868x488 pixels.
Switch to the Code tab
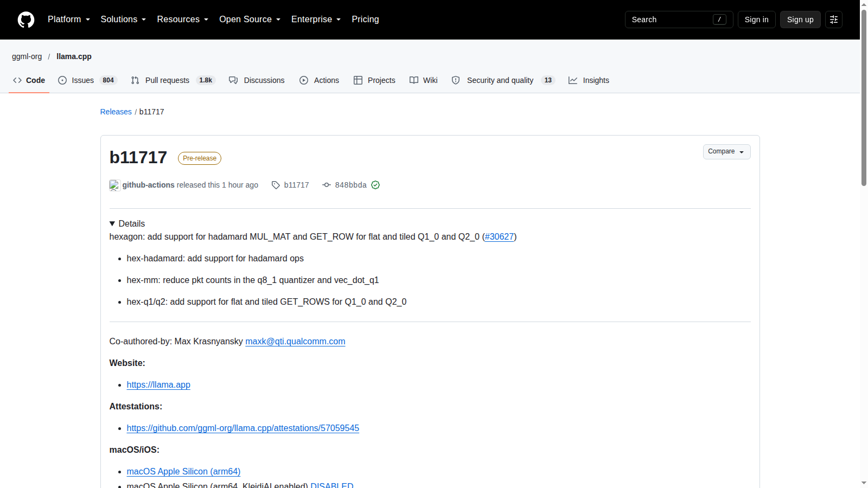(x=29, y=80)
